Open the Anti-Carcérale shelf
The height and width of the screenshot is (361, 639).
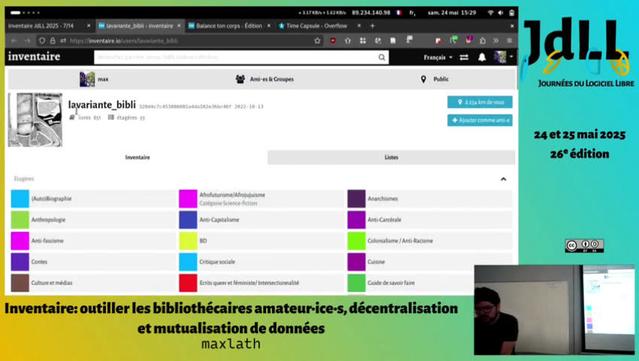click(430, 220)
